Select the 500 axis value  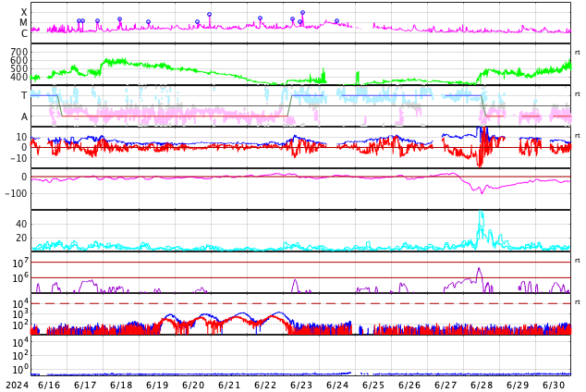(x=19, y=68)
